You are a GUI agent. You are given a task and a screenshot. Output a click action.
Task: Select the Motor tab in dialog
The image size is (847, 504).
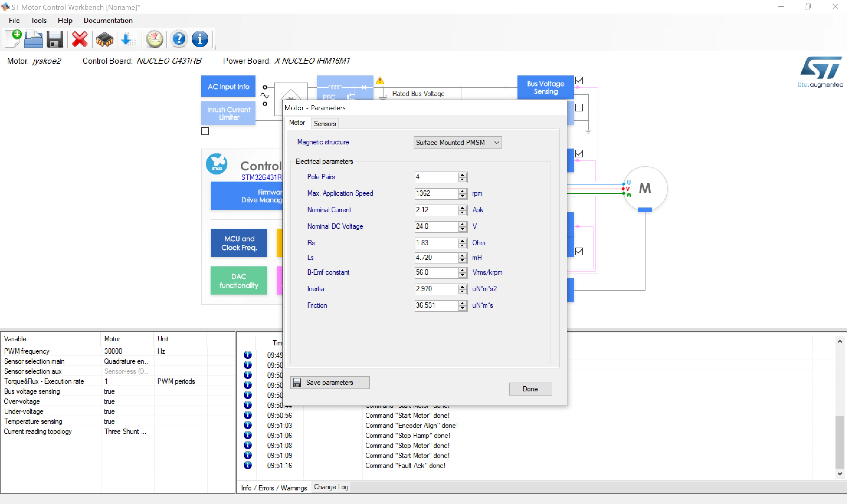coord(297,123)
